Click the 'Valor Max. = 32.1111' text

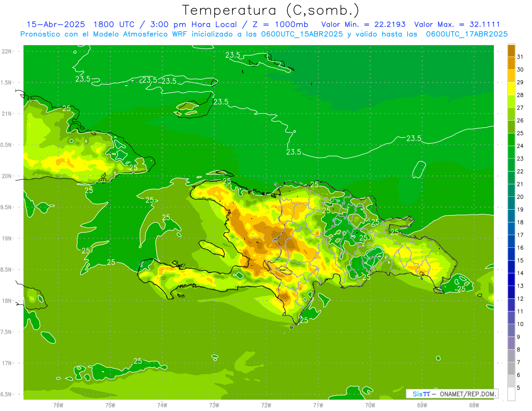pyautogui.click(x=457, y=24)
